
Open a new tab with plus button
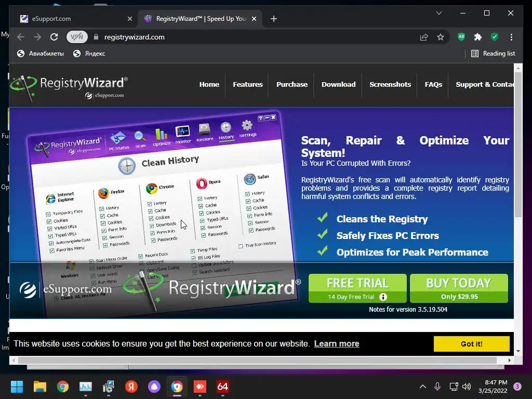point(274,19)
